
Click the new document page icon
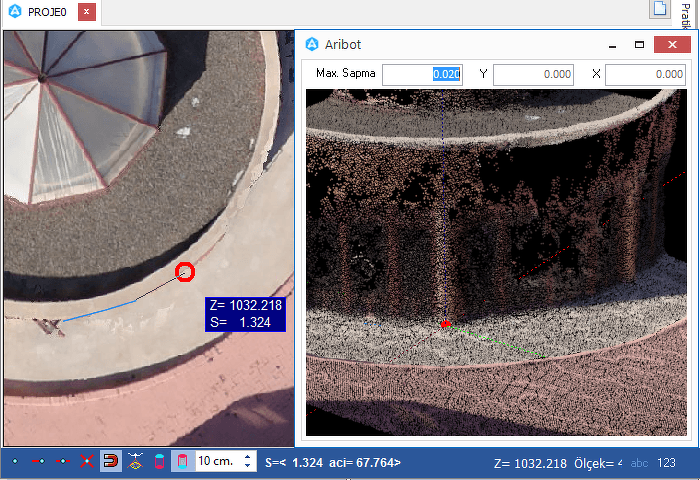click(x=659, y=9)
